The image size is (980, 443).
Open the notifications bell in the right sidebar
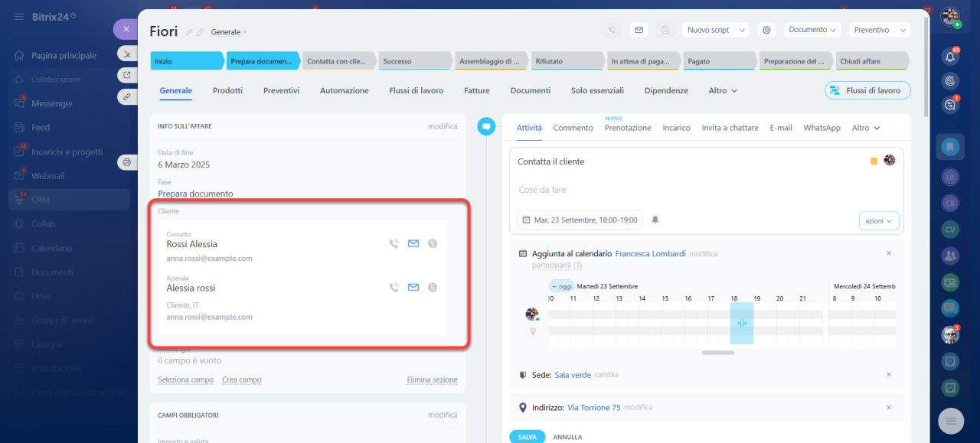[950, 57]
